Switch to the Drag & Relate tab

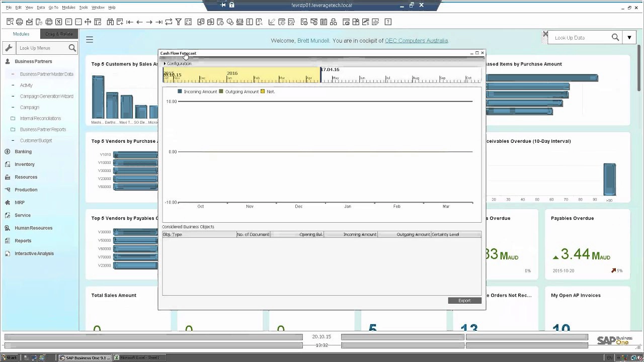pyautogui.click(x=59, y=34)
